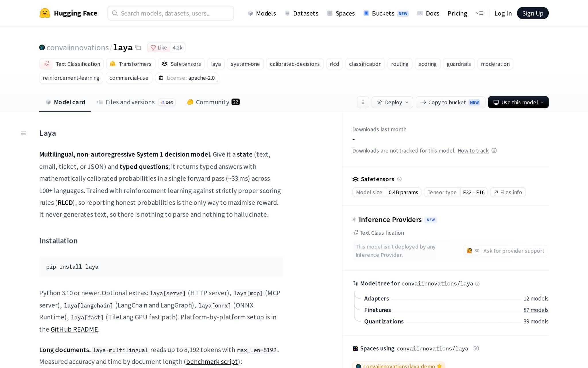Click the reinforcement-learning tag
Image resolution: width=588 pixels, height=368 pixels.
[71, 78]
